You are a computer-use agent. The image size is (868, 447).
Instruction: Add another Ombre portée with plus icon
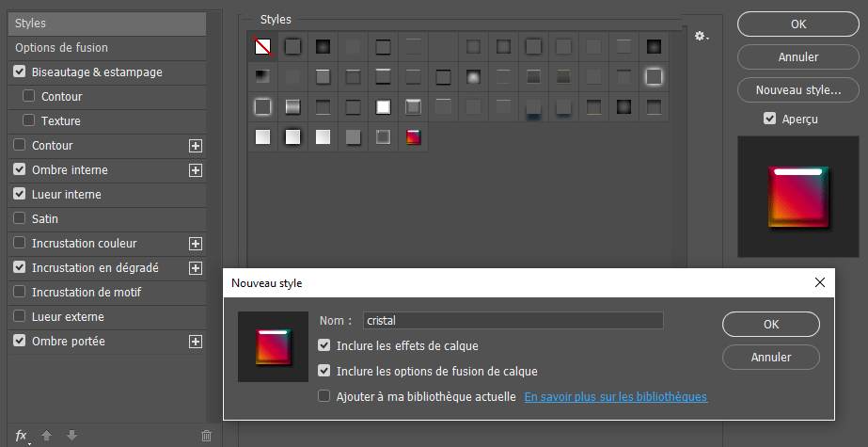tap(196, 342)
